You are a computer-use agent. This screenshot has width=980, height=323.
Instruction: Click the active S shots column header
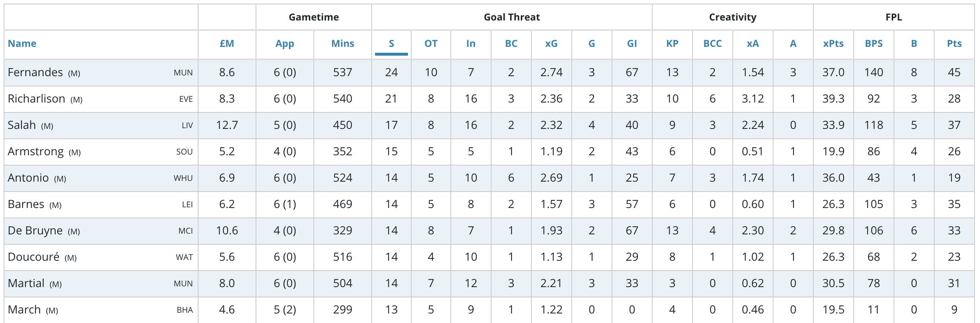391,43
